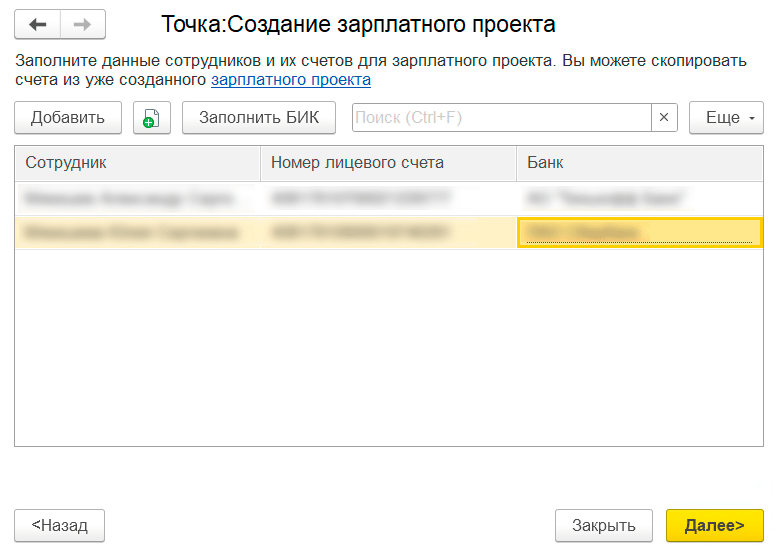Select the second row employee cell
Image resolution: width=779 pixels, height=558 pixels.
click(137, 233)
